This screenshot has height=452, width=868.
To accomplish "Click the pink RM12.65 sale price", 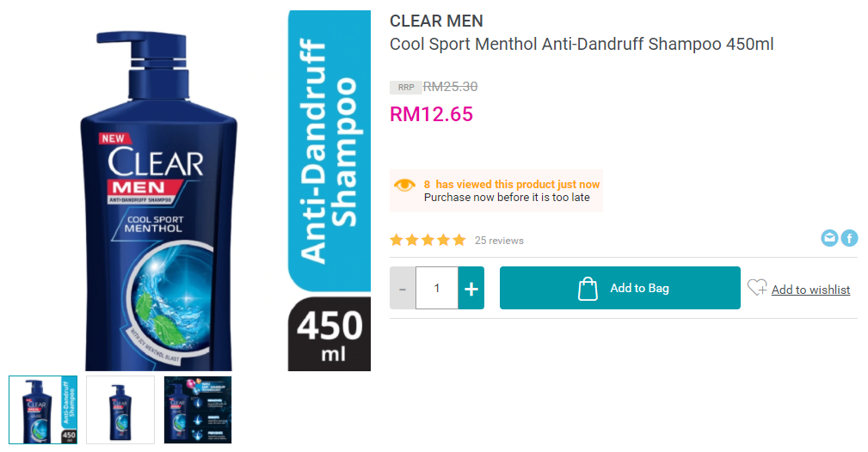I will point(431,114).
